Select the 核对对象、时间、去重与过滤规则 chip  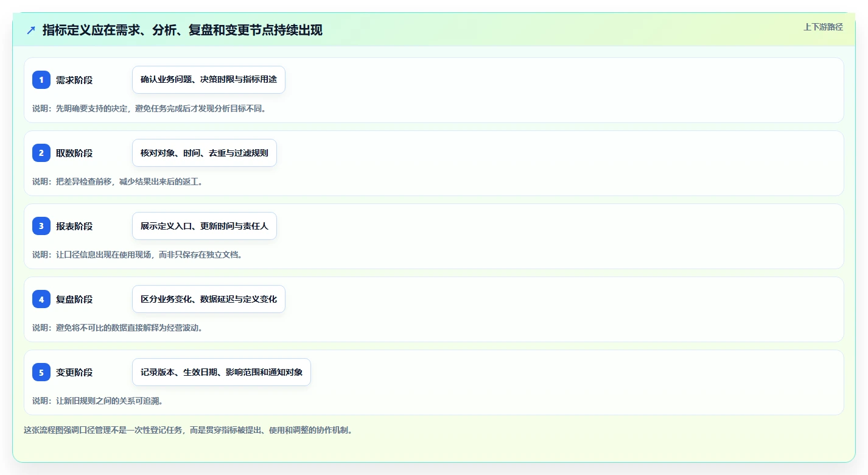click(205, 153)
